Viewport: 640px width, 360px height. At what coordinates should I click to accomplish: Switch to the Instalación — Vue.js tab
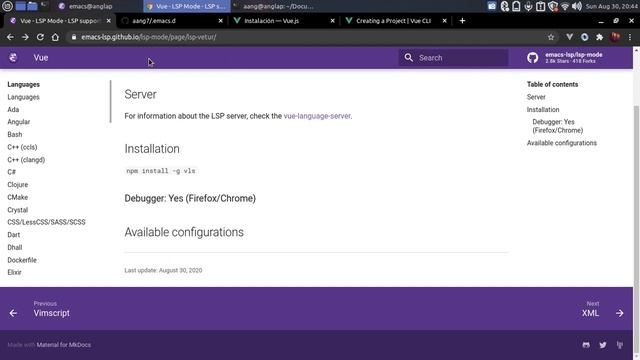point(284,21)
